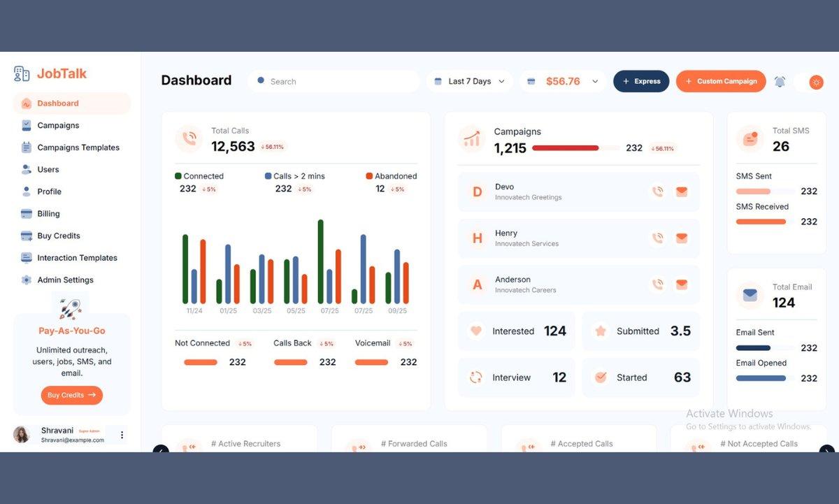Select Dashboard in the sidebar
This screenshot has height=504, width=839.
click(x=72, y=103)
